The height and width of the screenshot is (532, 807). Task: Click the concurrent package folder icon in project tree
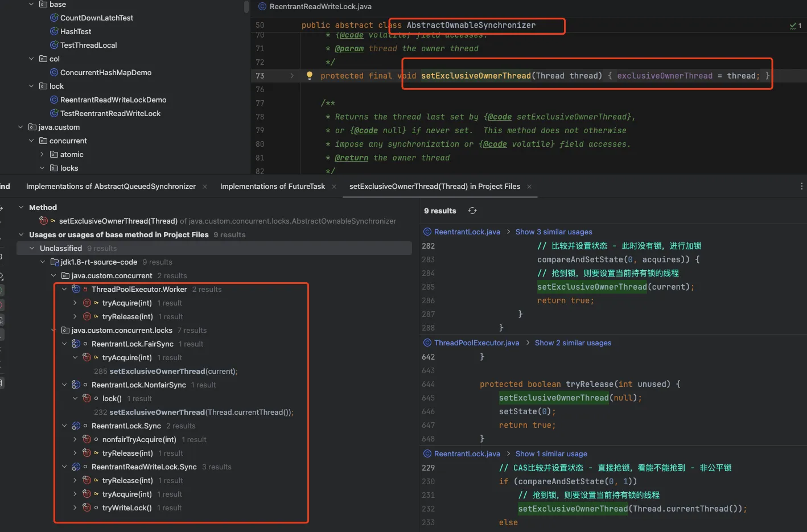43,141
